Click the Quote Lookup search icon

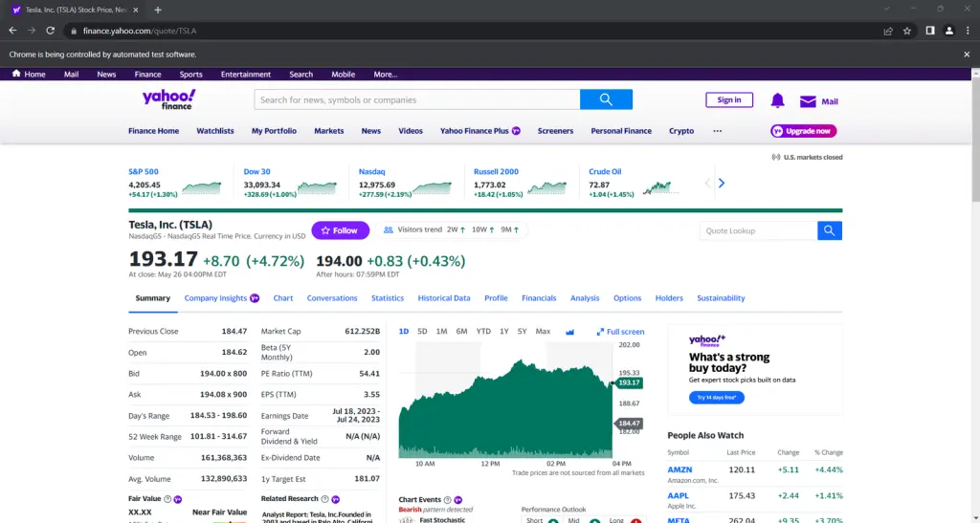(x=830, y=231)
